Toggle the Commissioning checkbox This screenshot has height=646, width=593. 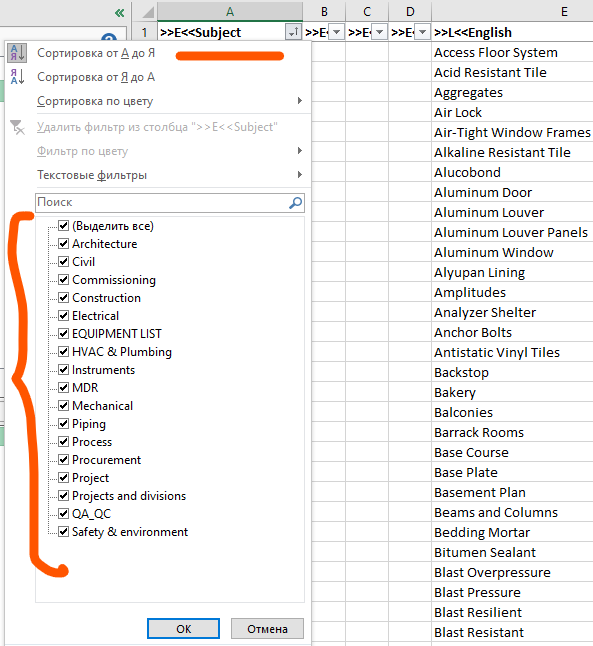[63, 279]
